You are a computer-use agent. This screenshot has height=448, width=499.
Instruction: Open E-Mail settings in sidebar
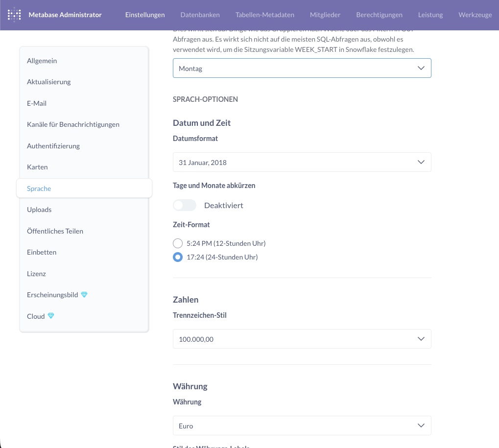click(37, 103)
